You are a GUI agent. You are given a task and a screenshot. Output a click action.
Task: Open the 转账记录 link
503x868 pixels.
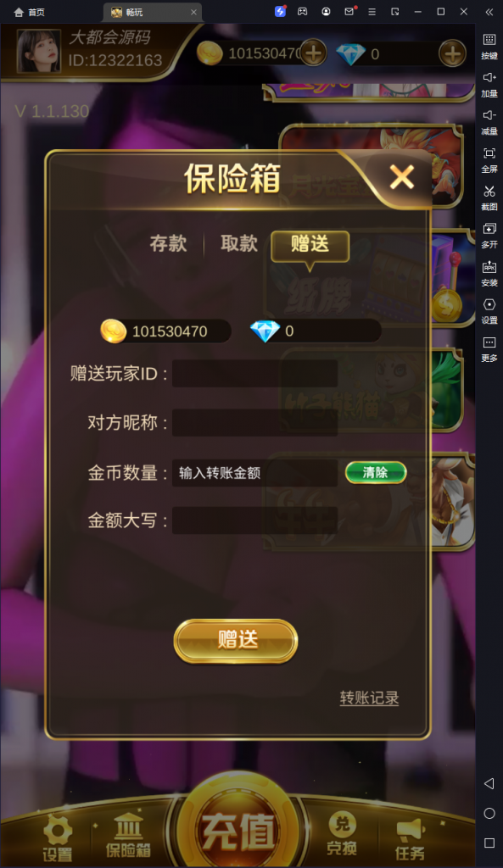[370, 698]
